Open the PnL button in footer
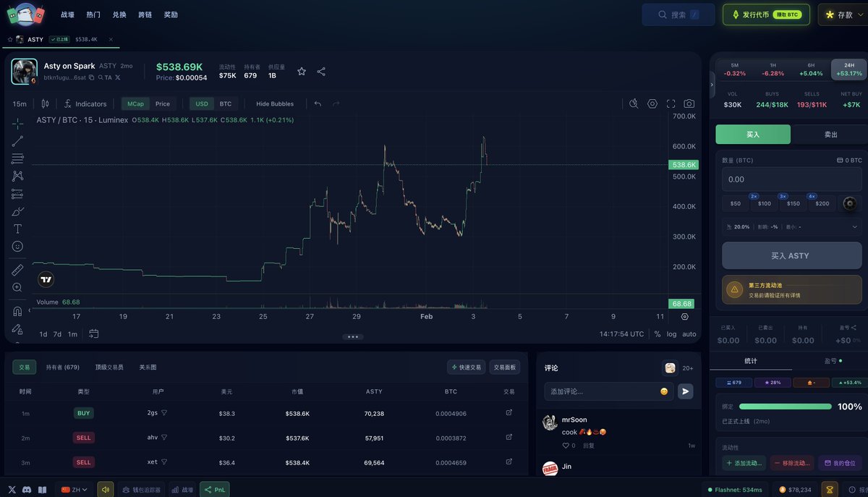Image resolution: width=868 pixels, height=497 pixels. point(214,490)
